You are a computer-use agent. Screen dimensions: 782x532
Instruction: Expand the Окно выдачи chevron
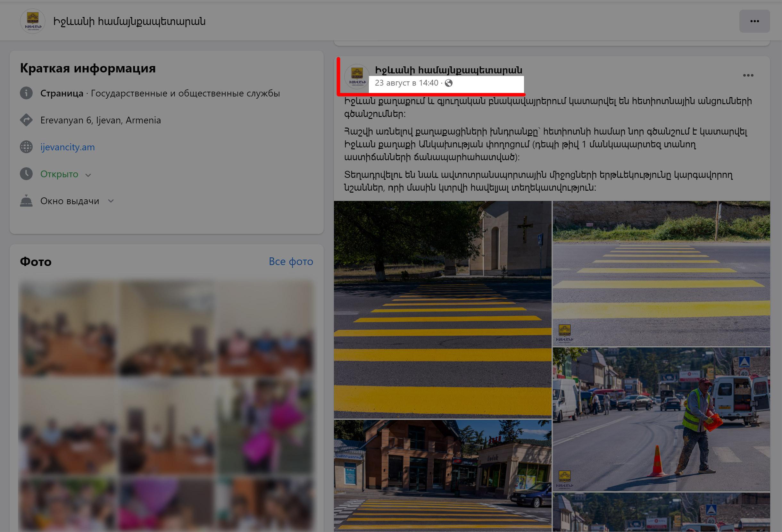111,201
